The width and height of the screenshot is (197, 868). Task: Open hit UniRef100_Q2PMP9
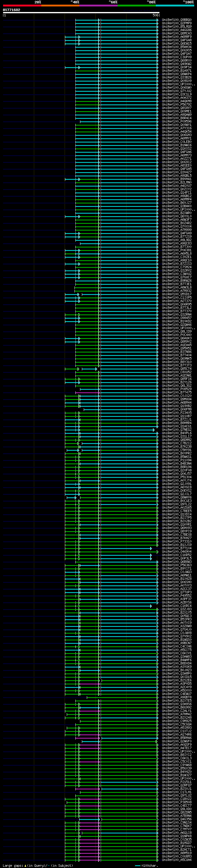click(x=177, y=23)
